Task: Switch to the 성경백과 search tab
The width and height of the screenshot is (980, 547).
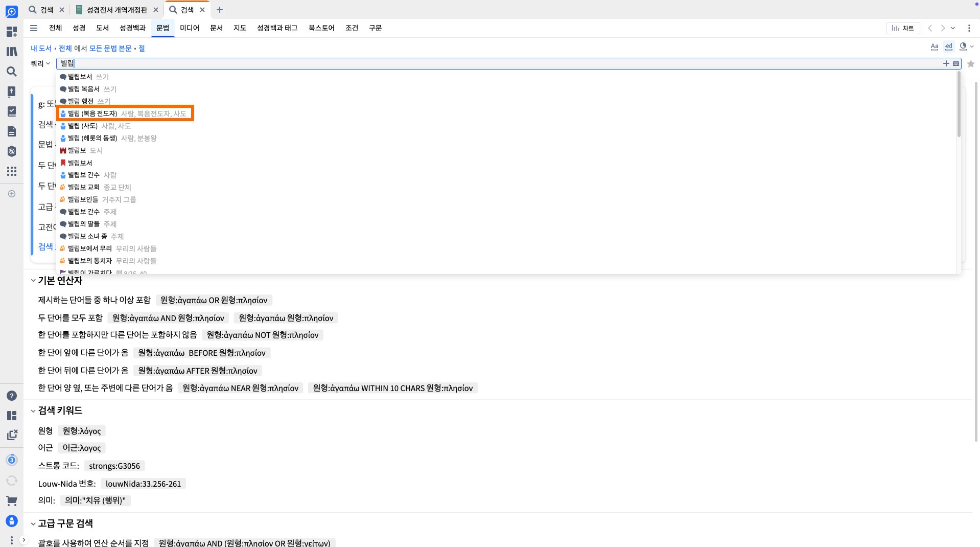Action: tap(132, 28)
